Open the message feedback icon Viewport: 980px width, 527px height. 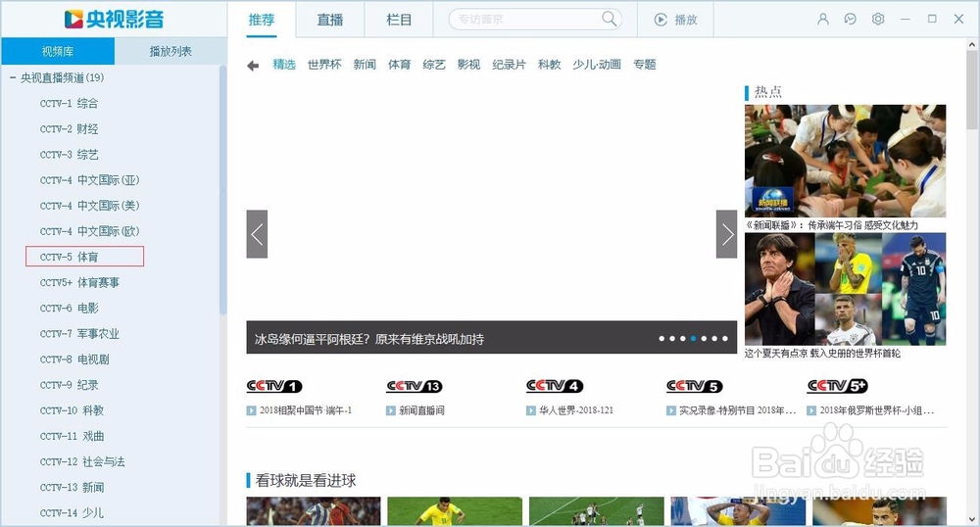click(x=850, y=20)
